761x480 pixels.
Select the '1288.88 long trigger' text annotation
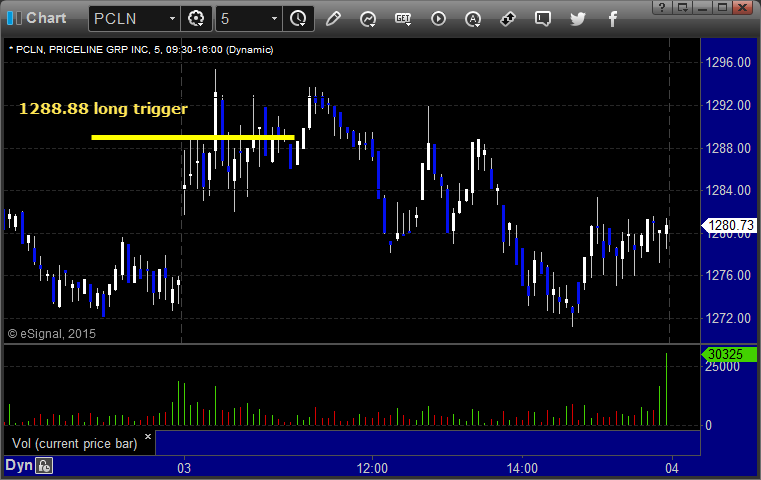coord(103,109)
